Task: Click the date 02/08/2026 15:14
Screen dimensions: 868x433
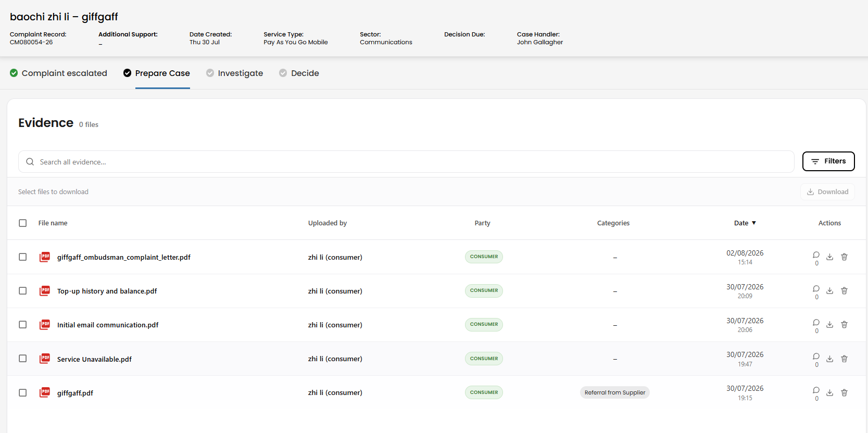Action: (x=745, y=257)
